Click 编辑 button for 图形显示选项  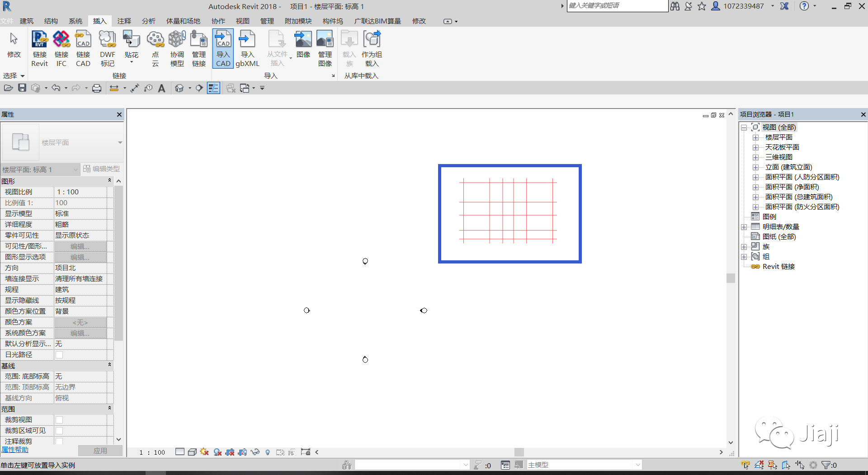point(80,257)
